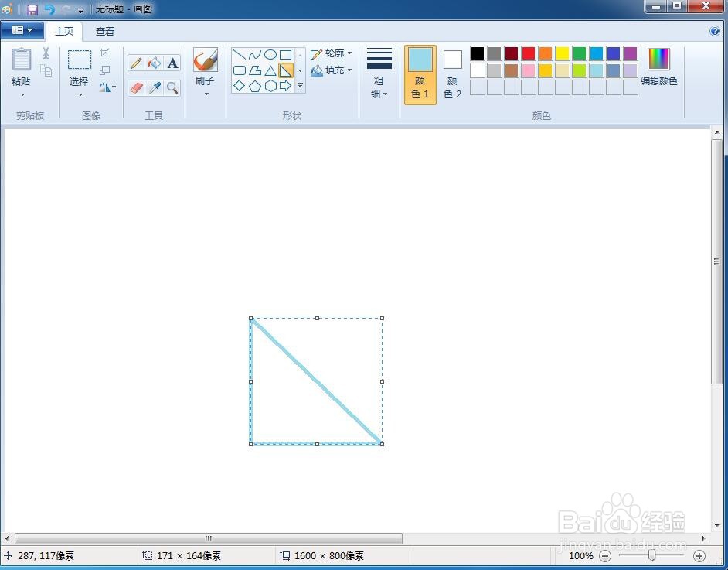
Task: Select the Eraser tool
Action: [136, 88]
